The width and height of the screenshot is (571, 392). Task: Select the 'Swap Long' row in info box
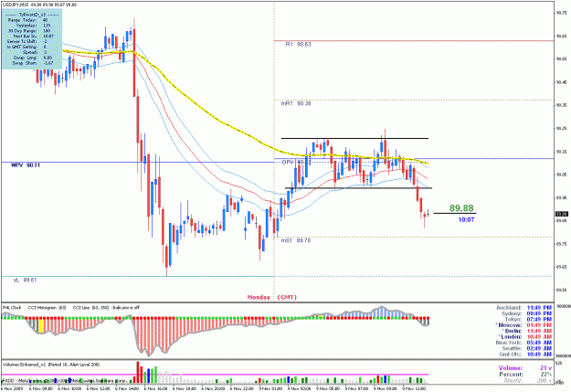[x=33, y=58]
